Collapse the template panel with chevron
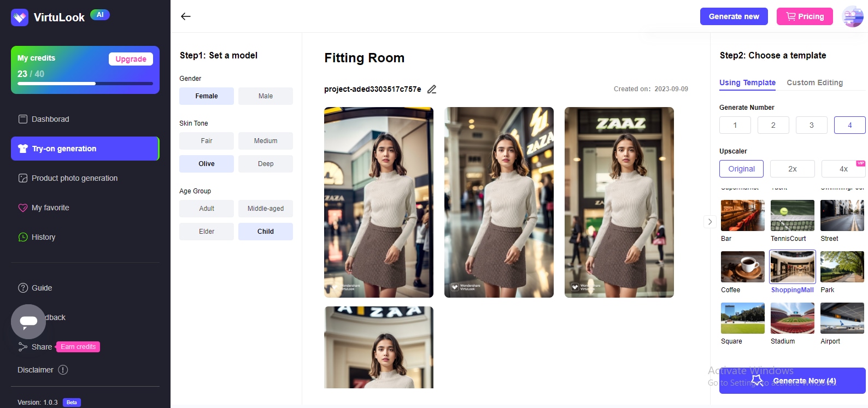 (x=710, y=222)
